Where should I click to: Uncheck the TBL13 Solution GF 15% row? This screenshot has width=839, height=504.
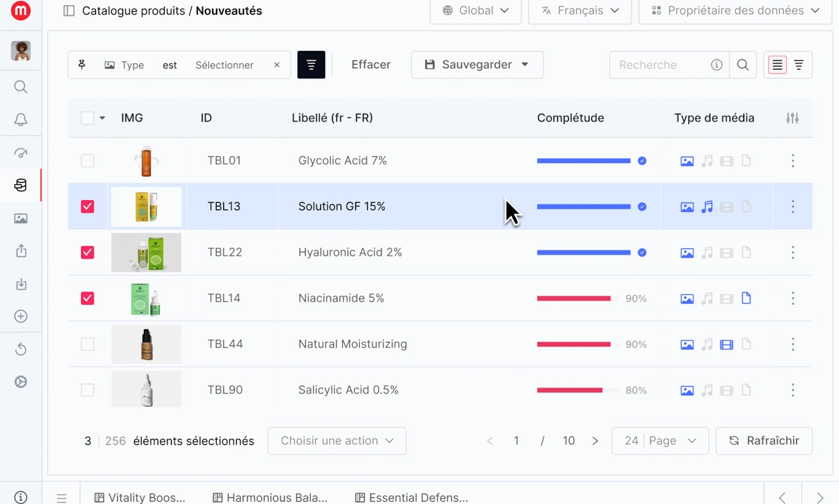click(87, 207)
